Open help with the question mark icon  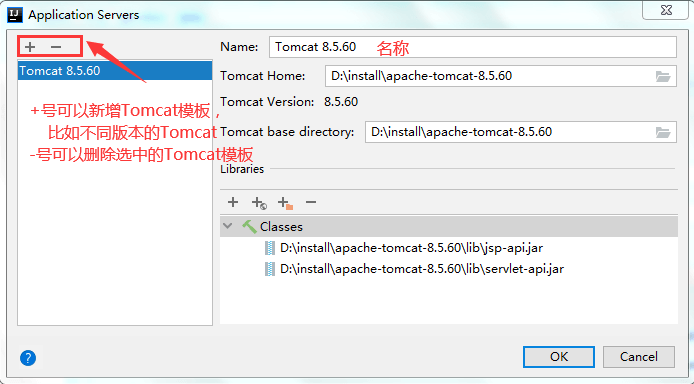point(28,358)
